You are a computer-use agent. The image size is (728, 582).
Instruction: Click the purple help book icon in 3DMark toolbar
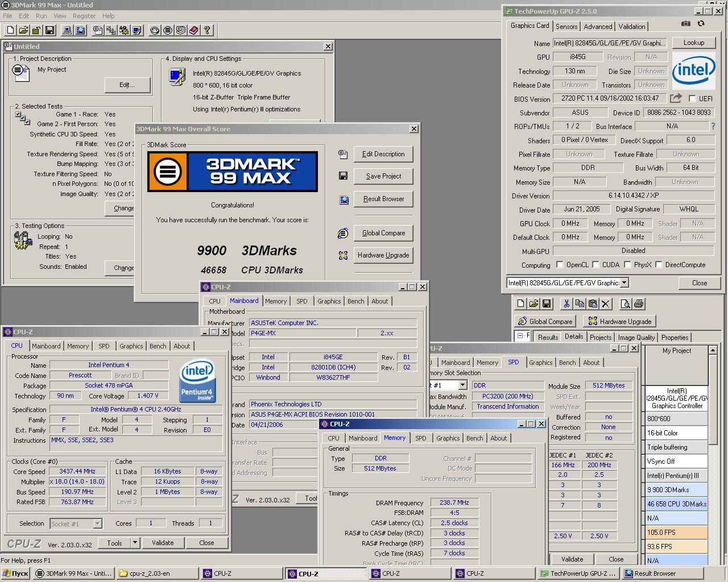[x=194, y=30]
